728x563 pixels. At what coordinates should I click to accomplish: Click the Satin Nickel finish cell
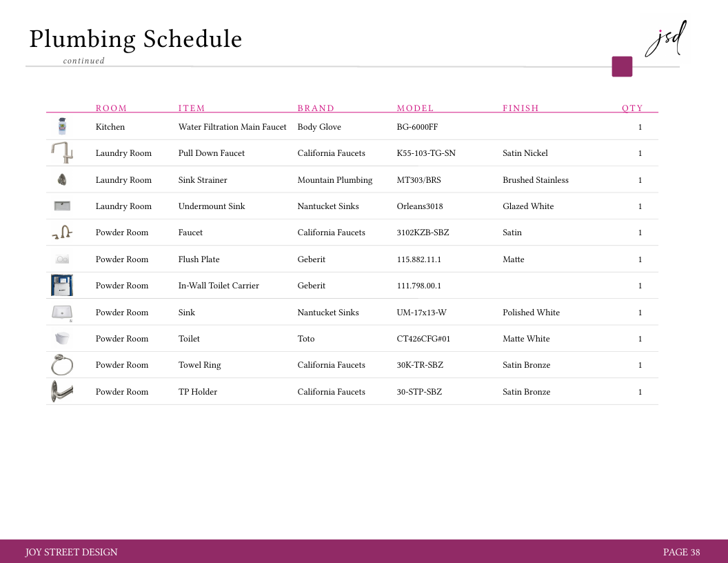click(x=525, y=153)
